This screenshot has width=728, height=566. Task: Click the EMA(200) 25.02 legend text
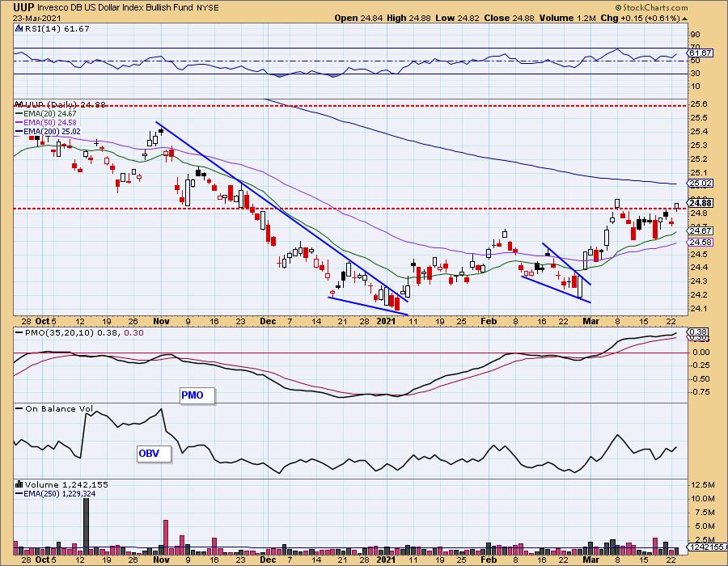(52, 132)
